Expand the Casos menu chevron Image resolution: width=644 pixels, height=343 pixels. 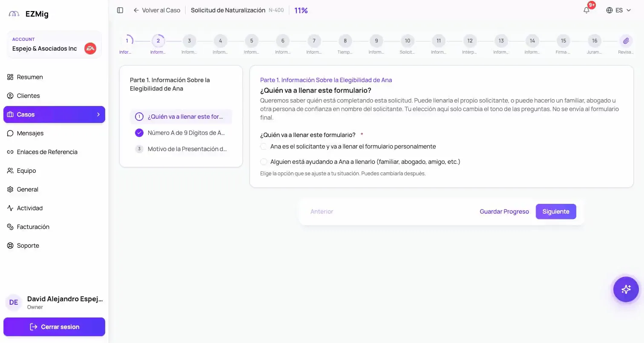[98, 114]
